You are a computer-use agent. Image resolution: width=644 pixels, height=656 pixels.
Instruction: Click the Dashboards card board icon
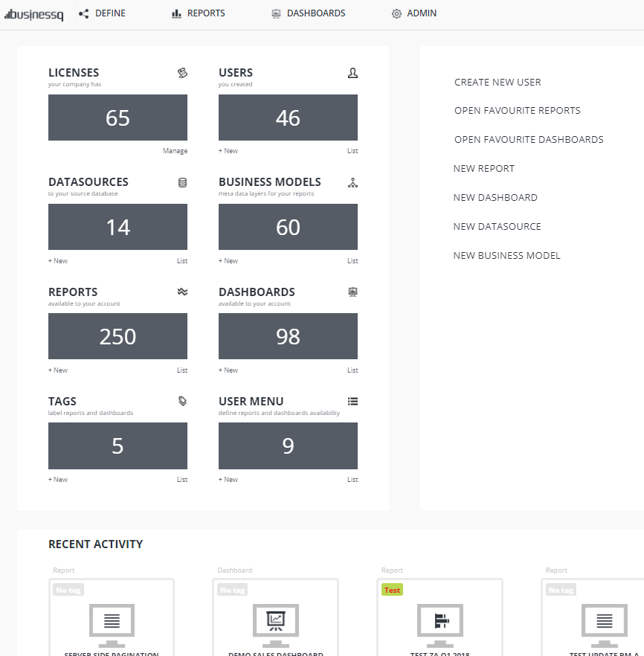(352, 292)
